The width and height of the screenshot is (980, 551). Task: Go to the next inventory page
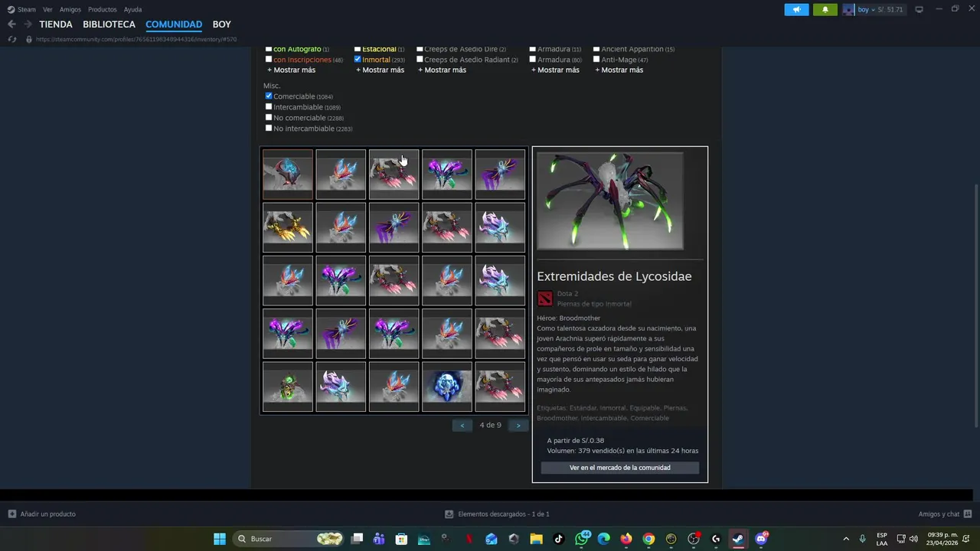tap(518, 425)
